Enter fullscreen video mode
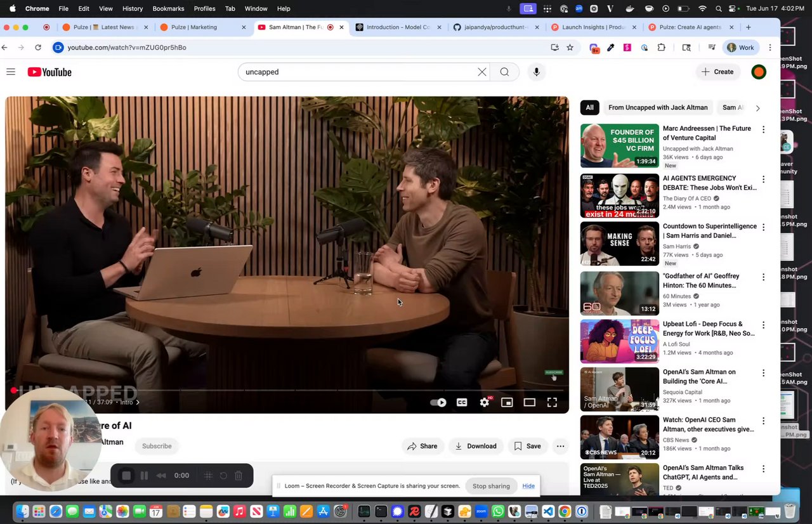This screenshot has height=524, width=812. click(552, 402)
